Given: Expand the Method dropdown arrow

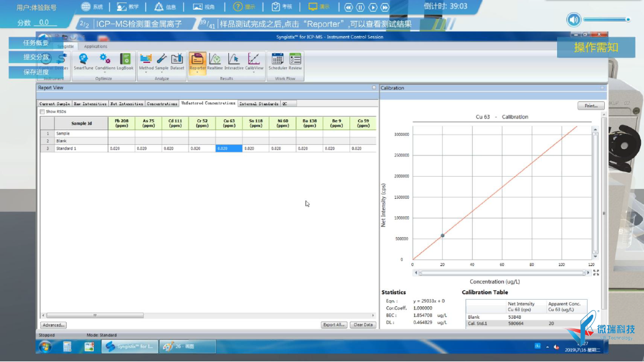Looking at the screenshot, I should pos(146,72).
